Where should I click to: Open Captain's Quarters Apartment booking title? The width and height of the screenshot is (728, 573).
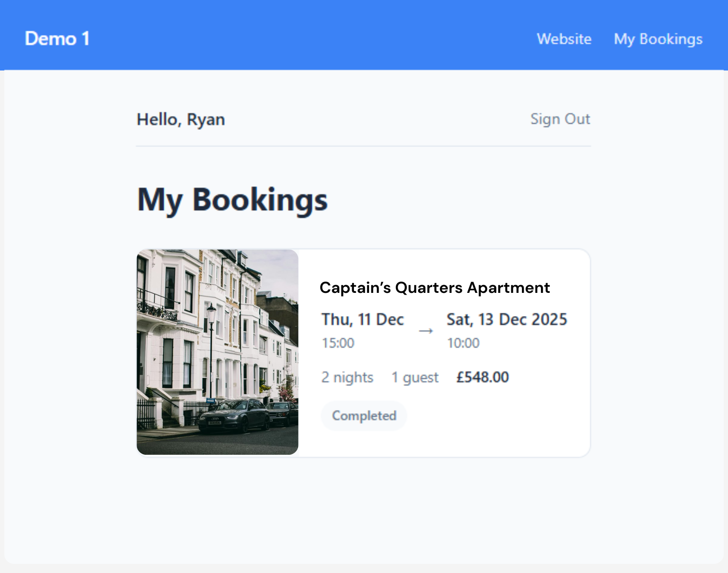pos(435,288)
